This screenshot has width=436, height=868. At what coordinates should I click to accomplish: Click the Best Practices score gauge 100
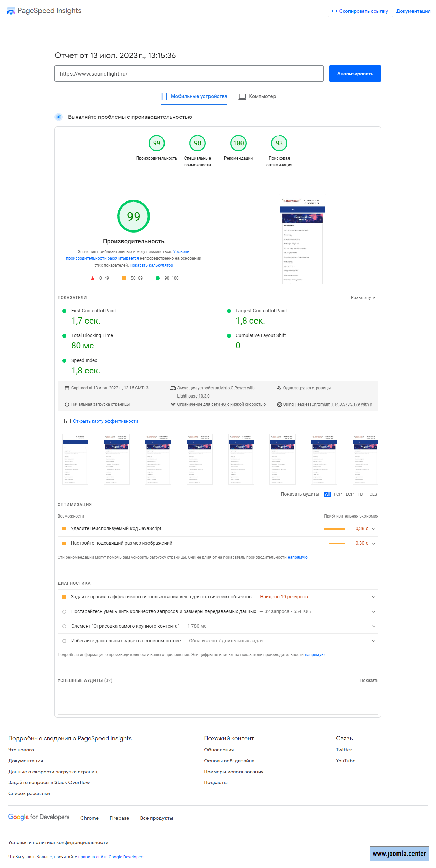(x=238, y=143)
